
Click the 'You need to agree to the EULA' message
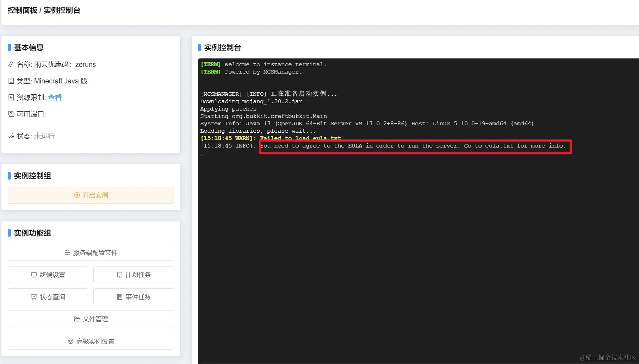(413, 146)
